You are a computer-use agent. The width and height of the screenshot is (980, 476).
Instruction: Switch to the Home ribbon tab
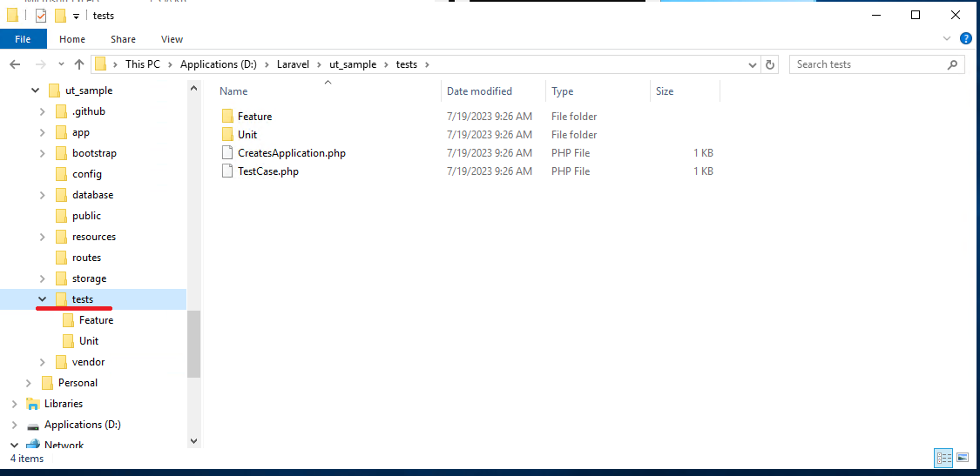(72, 39)
